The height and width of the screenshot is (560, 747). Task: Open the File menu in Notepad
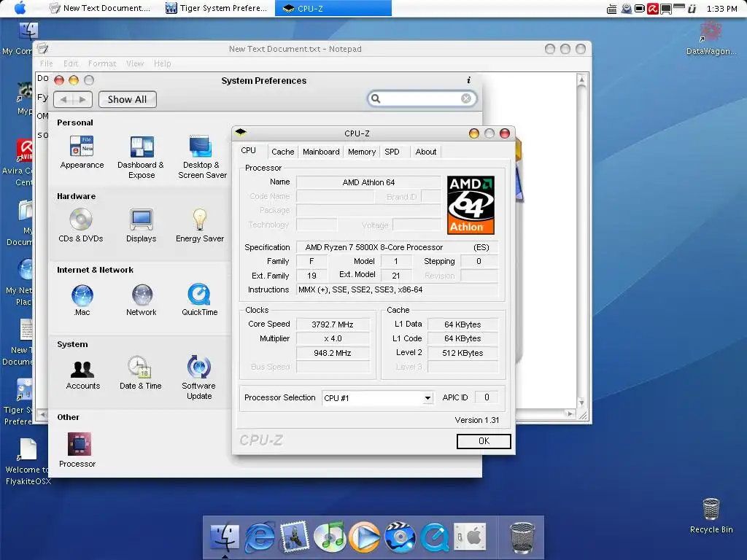click(x=46, y=63)
